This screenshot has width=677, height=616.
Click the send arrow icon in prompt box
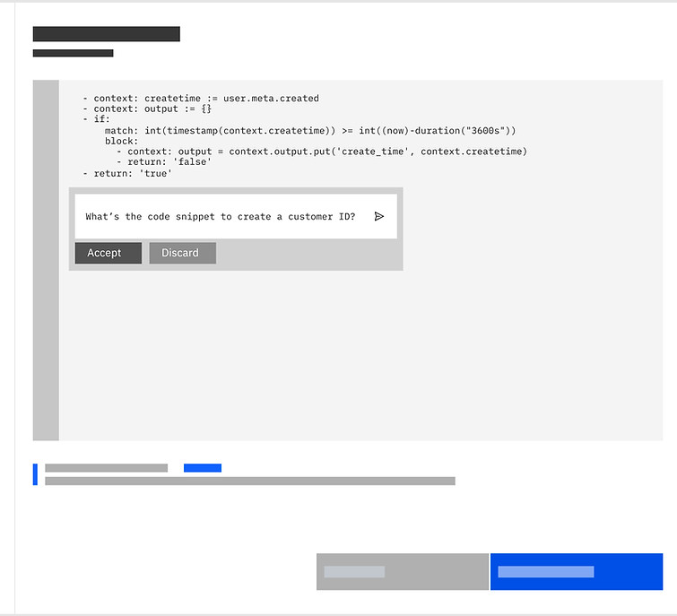point(378,216)
